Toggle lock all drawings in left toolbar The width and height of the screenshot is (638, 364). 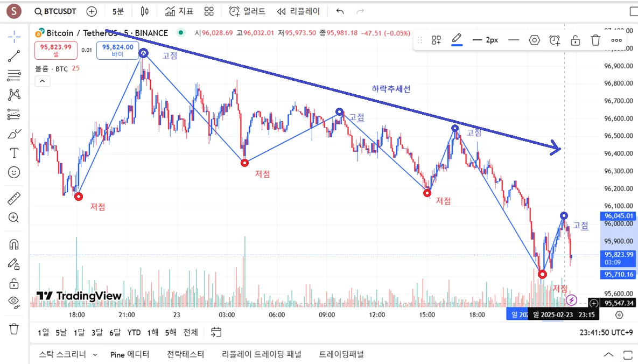(x=14, y=283)
